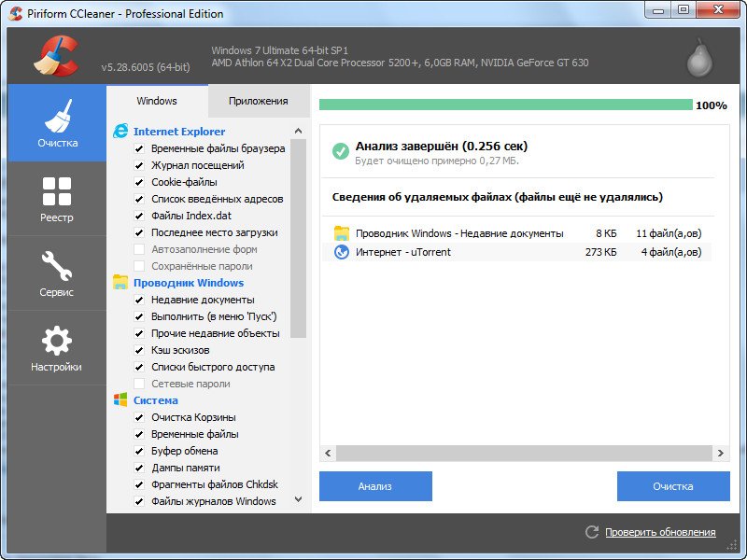Toggle Список введённых адресов checkbox
The image size is (747, 560).
click(x=139, y=199)
